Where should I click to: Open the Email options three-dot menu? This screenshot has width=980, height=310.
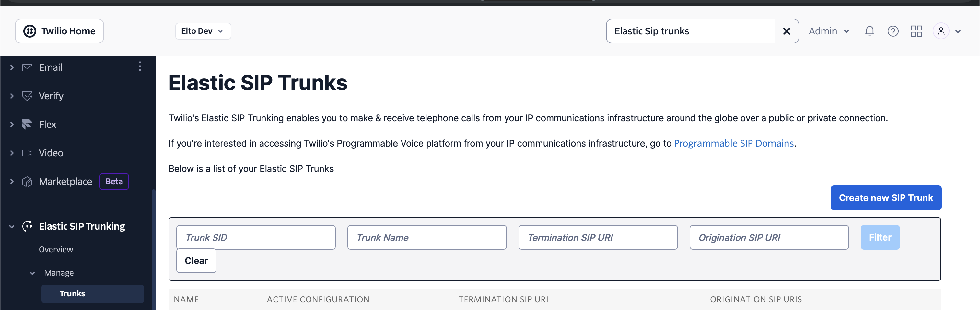[x=140, y=66]
